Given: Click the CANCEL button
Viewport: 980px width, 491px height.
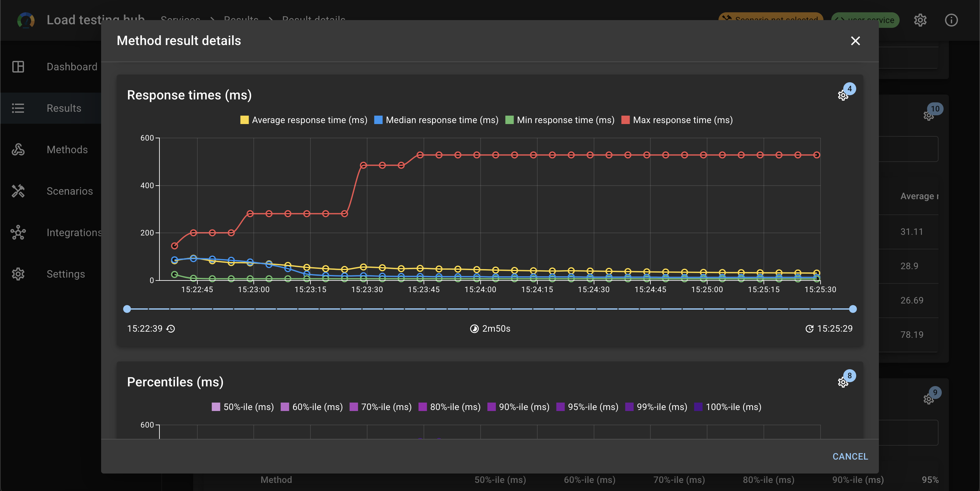Looking at the screenshot, I should tap(850, 456).
